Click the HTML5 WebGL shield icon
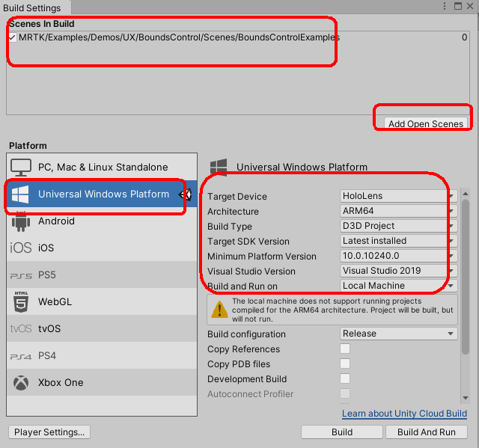 click(x=21, y=302)
